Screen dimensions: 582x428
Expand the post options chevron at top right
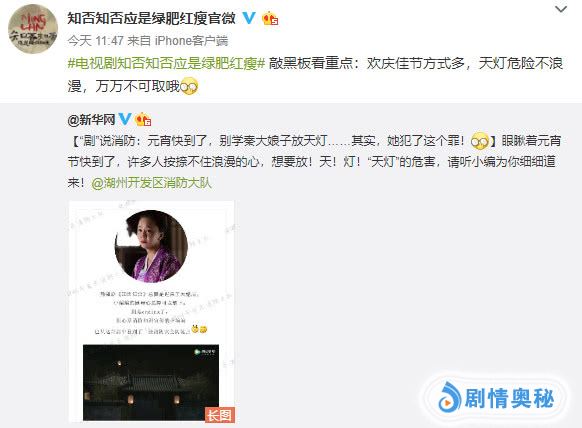click(x=561, y=9)
